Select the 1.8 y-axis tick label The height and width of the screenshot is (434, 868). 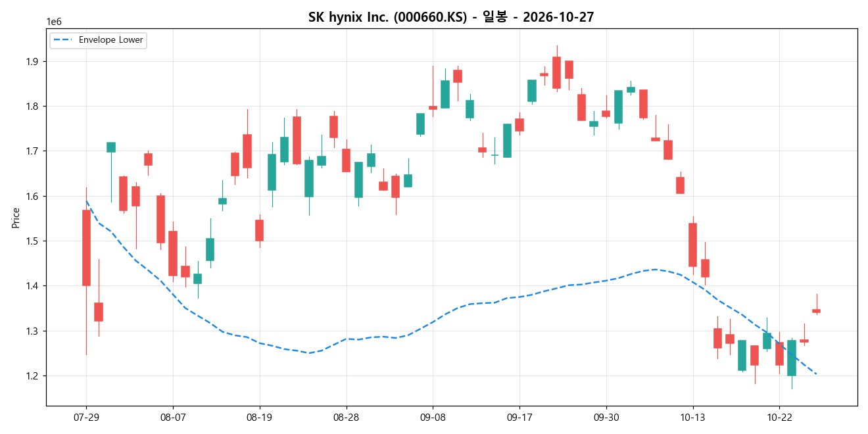click(x=32, y=106)
